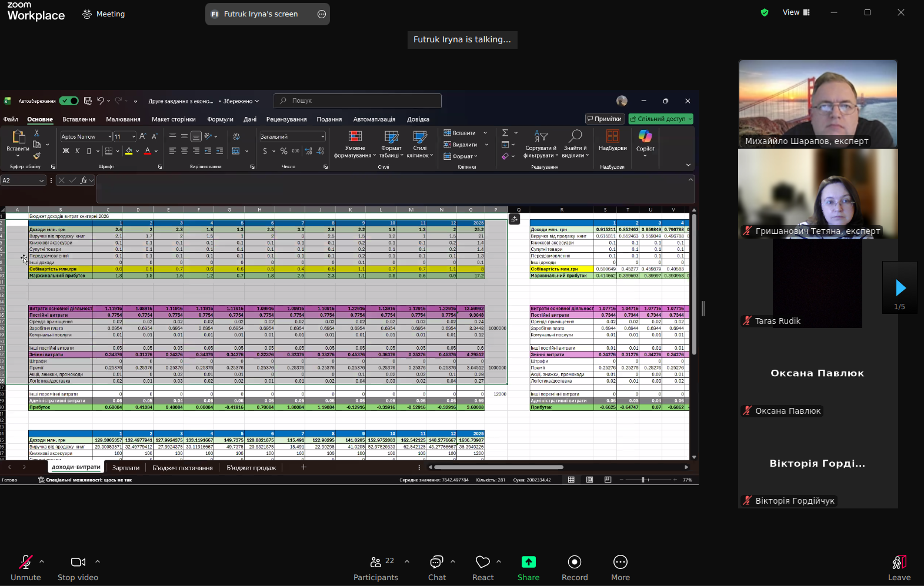Switch to the 'Формули' ribbon tab
The height and width of the screenshot is (586, 924).
pyautogui.click(x=220, y=119)
